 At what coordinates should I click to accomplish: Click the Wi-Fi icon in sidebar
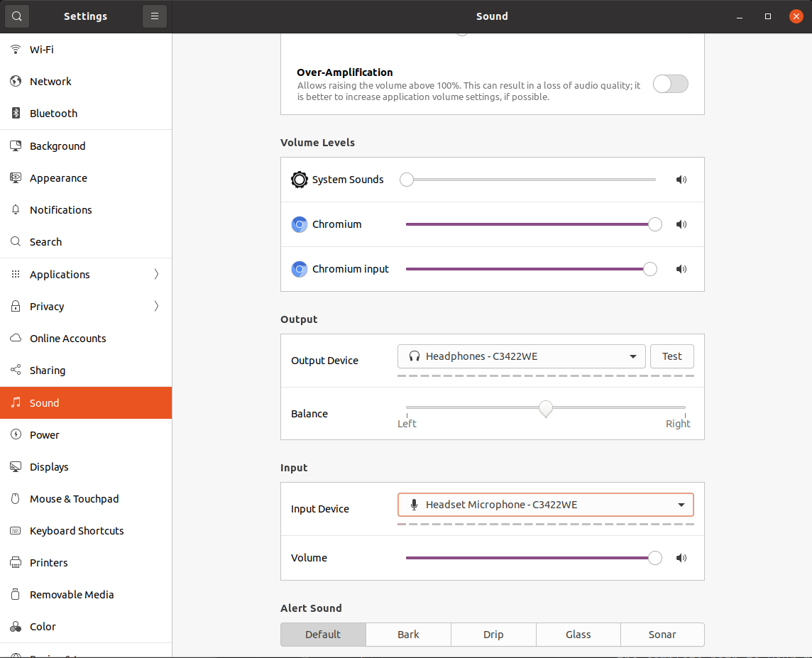[x=16, y=49]
